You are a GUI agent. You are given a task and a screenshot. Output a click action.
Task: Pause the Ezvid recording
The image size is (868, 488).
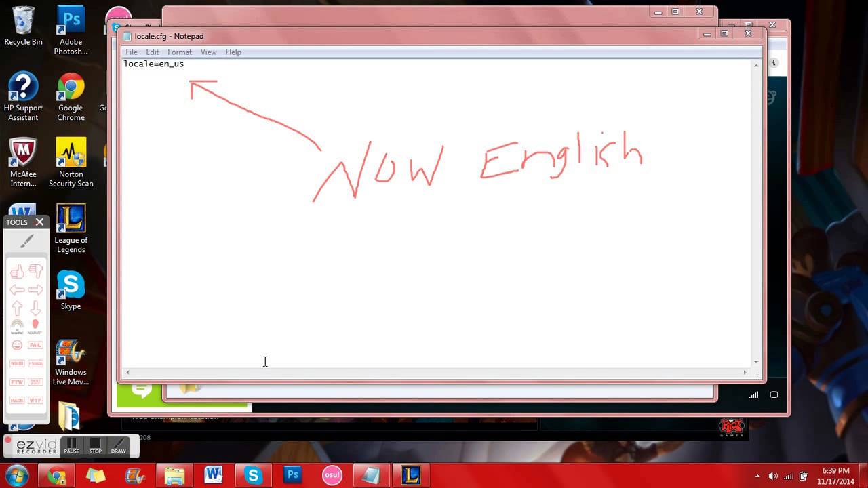pyautogui.click(x=71, y=446)
